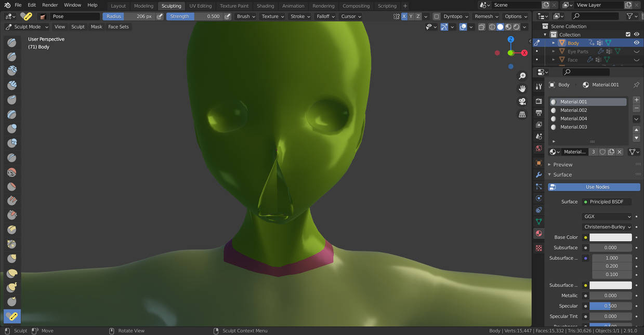
Task: Click the zoom magnifier viewport gizmo
Action: [522, 76]
